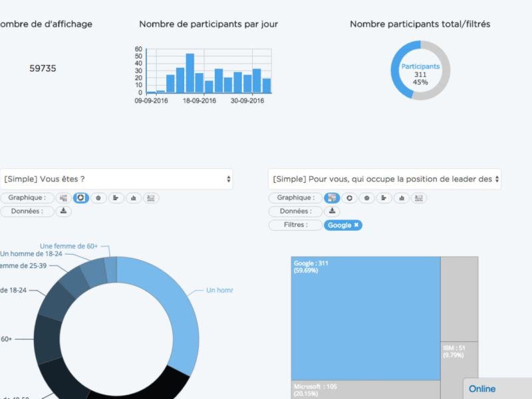This screenshot has width=532, height=399.
Task: Select donut chart type for leader question
Action: [350, 198]
